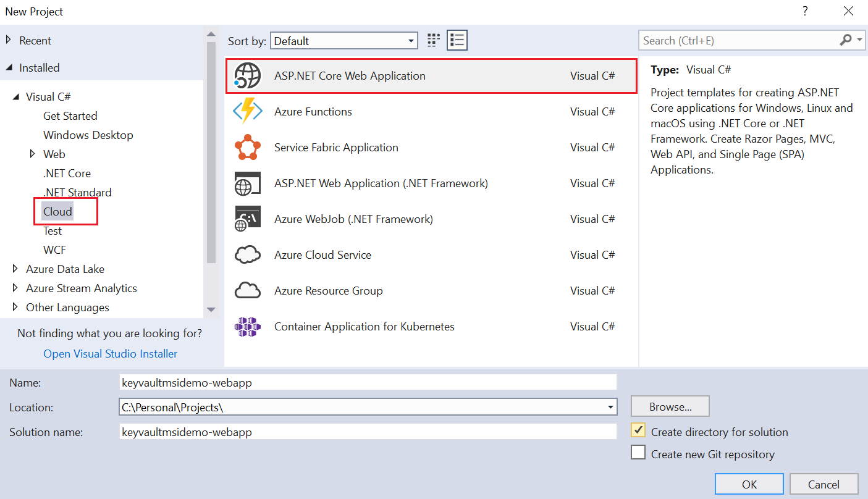Click the Browse... button
Screen dimensions: 868x499
670,406
